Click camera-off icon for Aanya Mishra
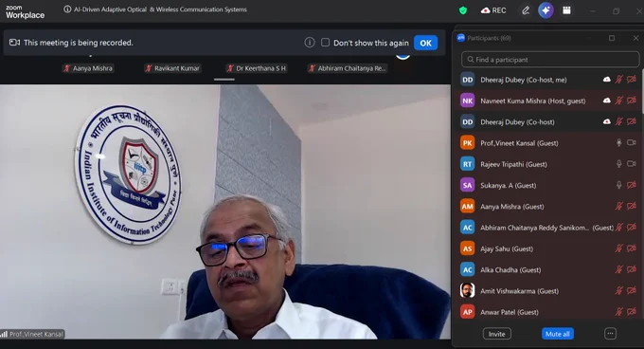 pyautogui.click(x=632, y=206)
